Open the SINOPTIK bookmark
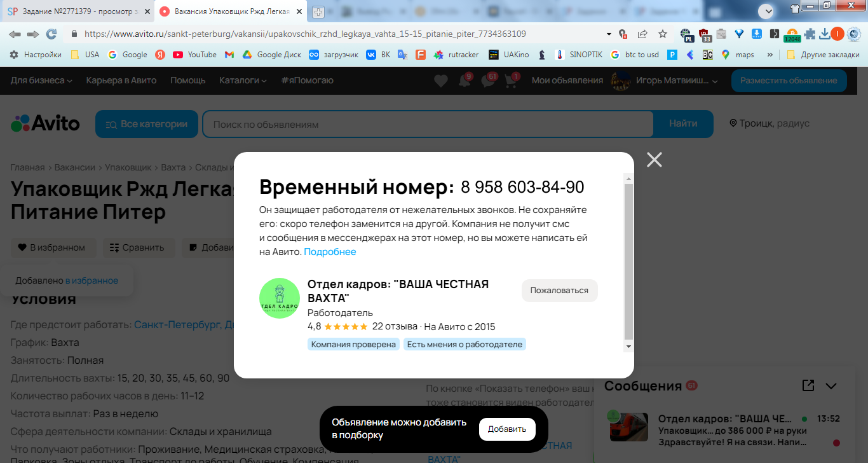This screenshot has width=868, height=463. pos(579,55)
